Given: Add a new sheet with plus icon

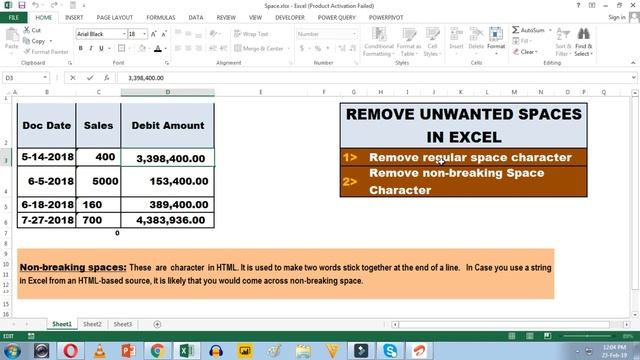Looking at the screenshot, I should click(157, 324).
